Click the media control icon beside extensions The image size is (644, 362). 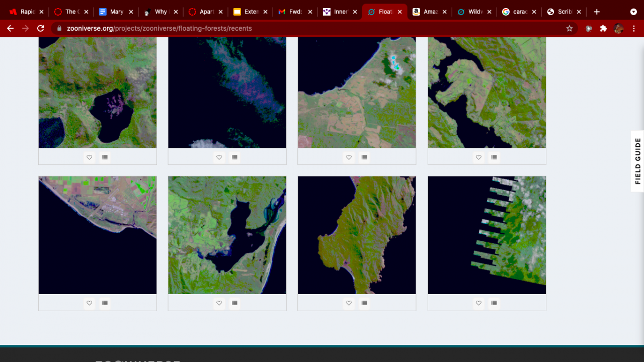(589, 29)
